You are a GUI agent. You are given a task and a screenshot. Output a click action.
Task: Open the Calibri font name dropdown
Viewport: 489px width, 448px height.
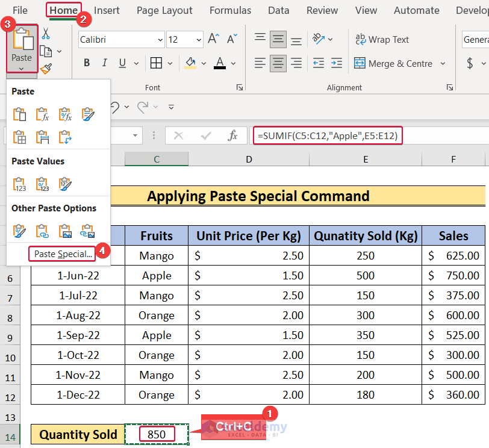(160, 40)
